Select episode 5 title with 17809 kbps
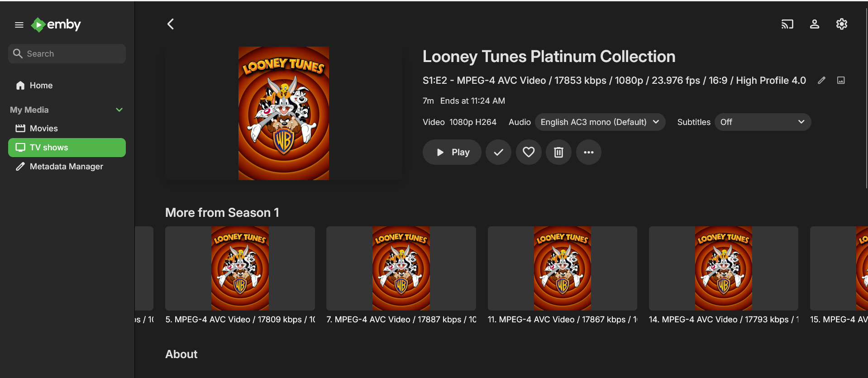Viewport: 868px width, 378px height. click(240, 320)
